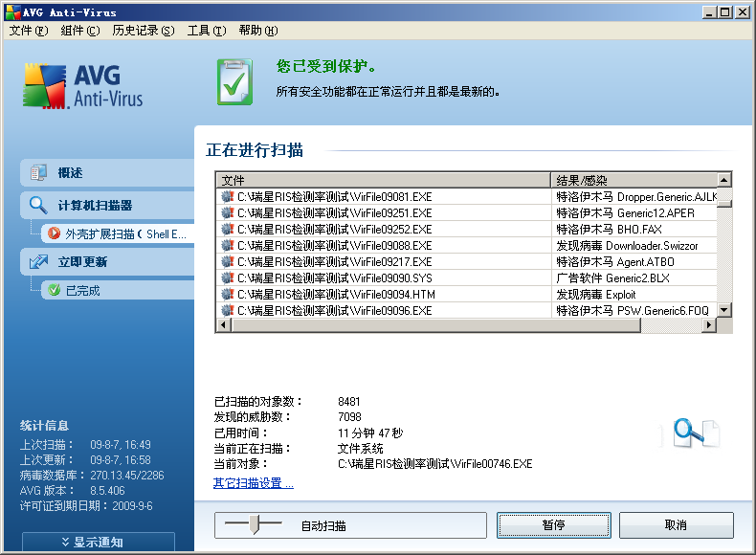Select the 已完成 sub-item
The image size is (756, 555).
[118, 290]
